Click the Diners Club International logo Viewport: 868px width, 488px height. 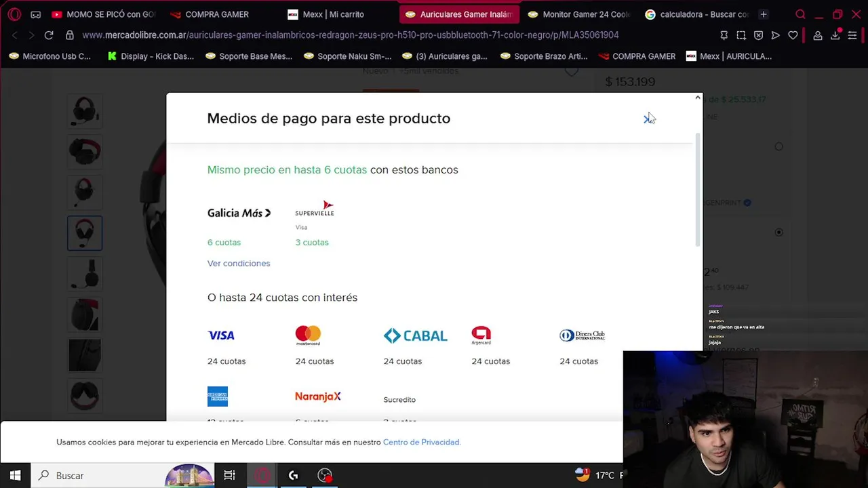(582, 335)
